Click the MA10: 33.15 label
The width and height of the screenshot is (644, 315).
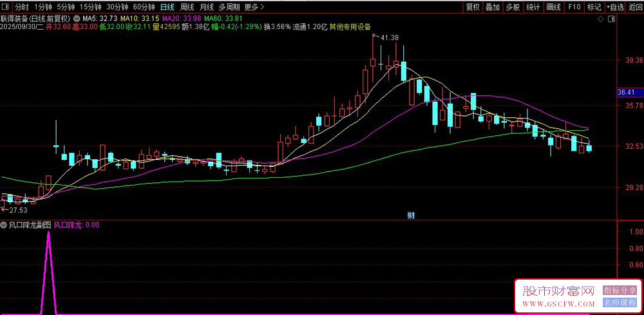(x=139, y=19)
